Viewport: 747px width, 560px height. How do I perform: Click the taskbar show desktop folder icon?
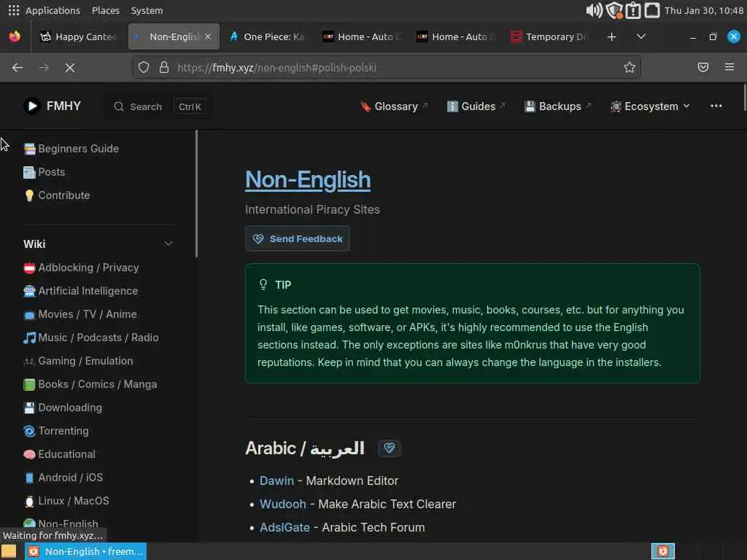[9, 551]
